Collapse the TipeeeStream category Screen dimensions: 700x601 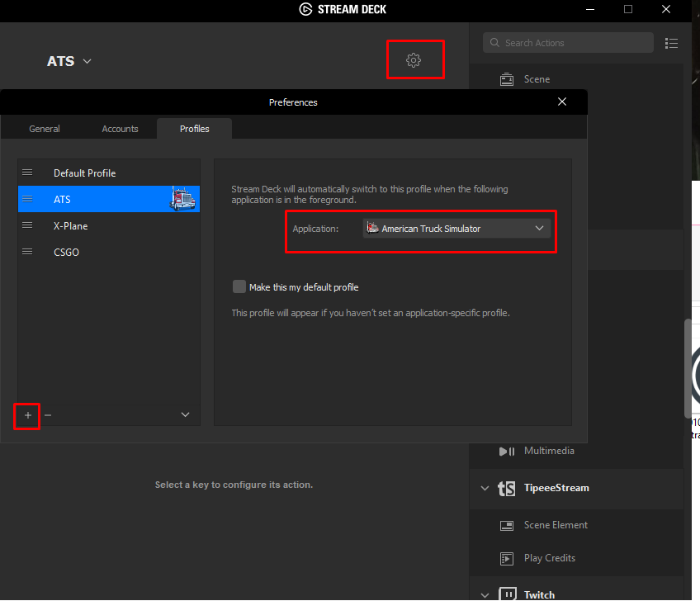pos(485,488)
